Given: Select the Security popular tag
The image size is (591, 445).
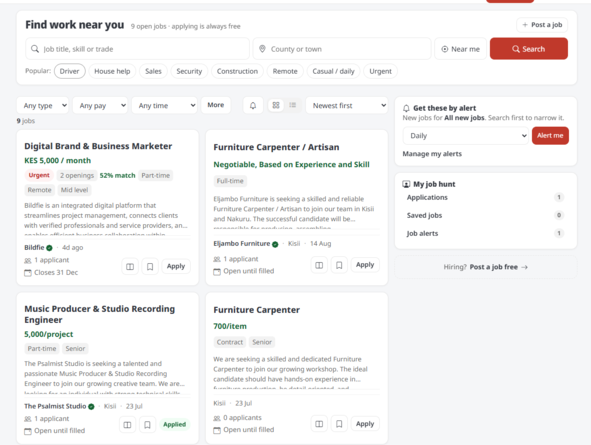Looking at the screenshot, I should tap(189, 71).
